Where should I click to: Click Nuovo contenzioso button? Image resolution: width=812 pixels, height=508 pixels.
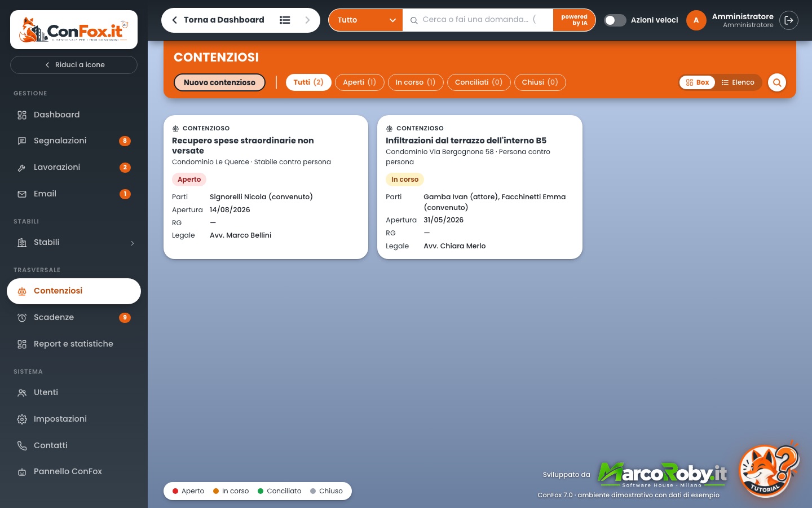click(219, 82)
